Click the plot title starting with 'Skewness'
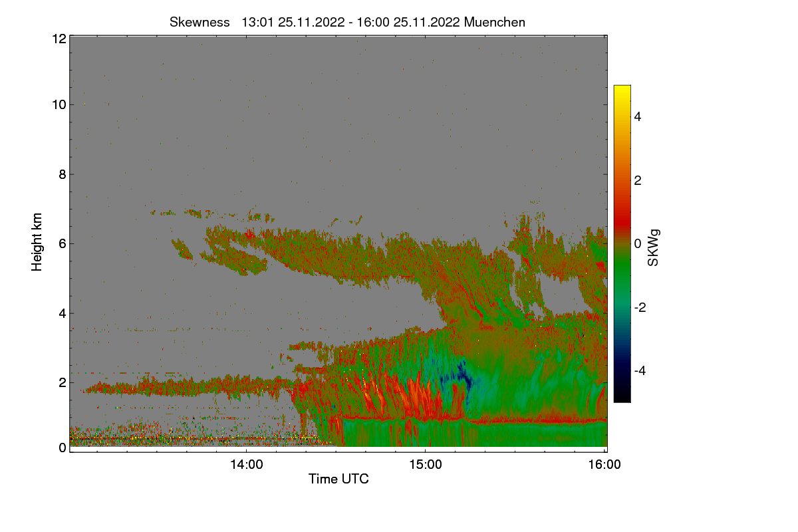Viewport: 798px width, 532px height. 347,22
